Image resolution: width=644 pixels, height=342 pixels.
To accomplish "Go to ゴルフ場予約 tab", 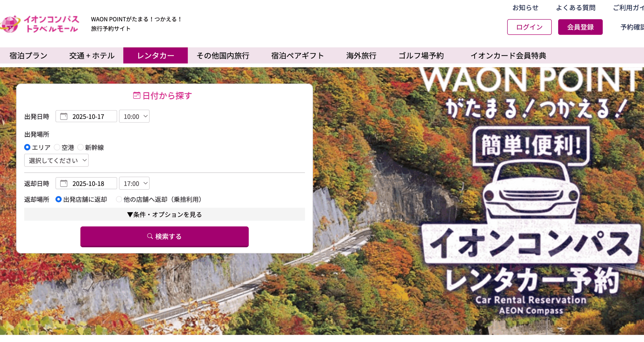I will [421, 56].
